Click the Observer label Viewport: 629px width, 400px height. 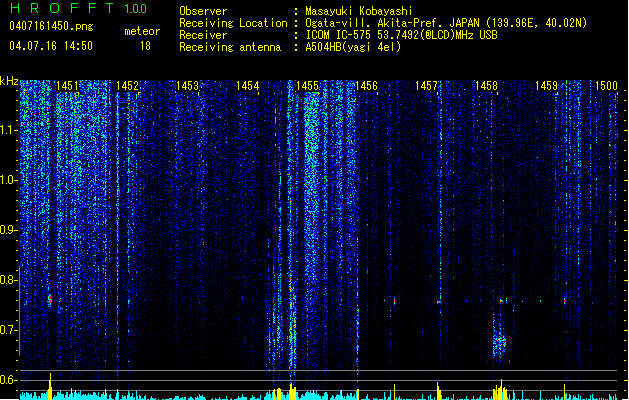[x=203, y=11]
